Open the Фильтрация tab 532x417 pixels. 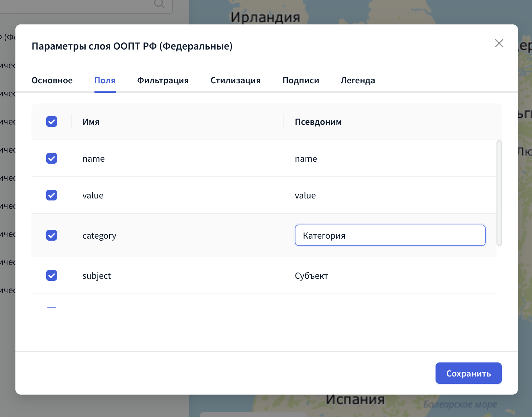(x=163, y=81)
